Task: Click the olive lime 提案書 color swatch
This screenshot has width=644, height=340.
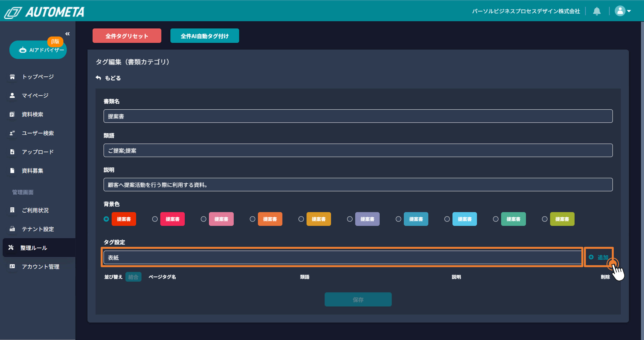Action: (562, 219)
